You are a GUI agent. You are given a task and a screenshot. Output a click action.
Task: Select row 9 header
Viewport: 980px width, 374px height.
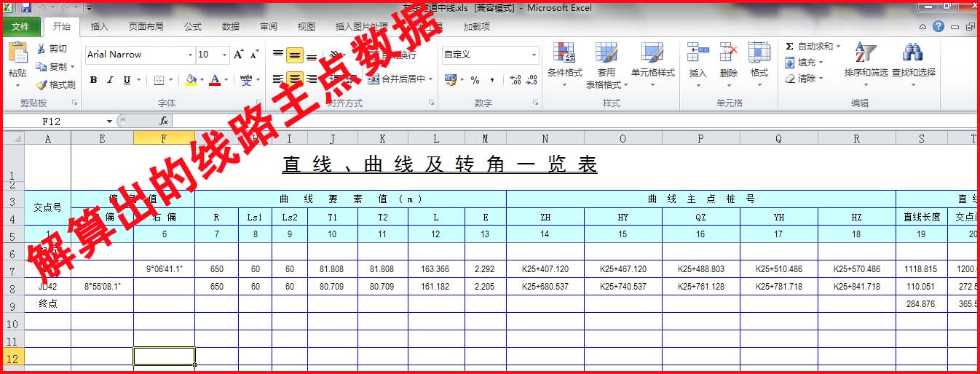(12, 303)
